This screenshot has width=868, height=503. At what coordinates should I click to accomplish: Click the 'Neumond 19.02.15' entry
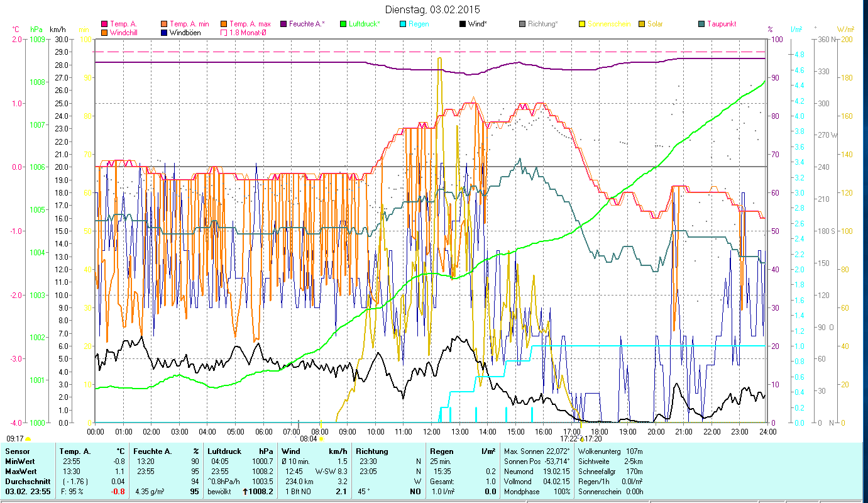tap(537, 472)
